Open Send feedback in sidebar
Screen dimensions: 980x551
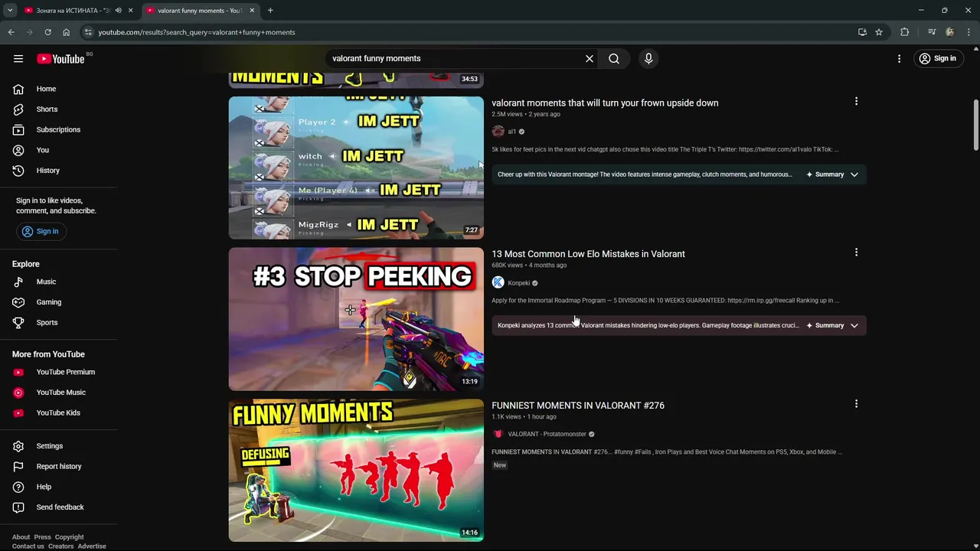(x=59, y=507)
